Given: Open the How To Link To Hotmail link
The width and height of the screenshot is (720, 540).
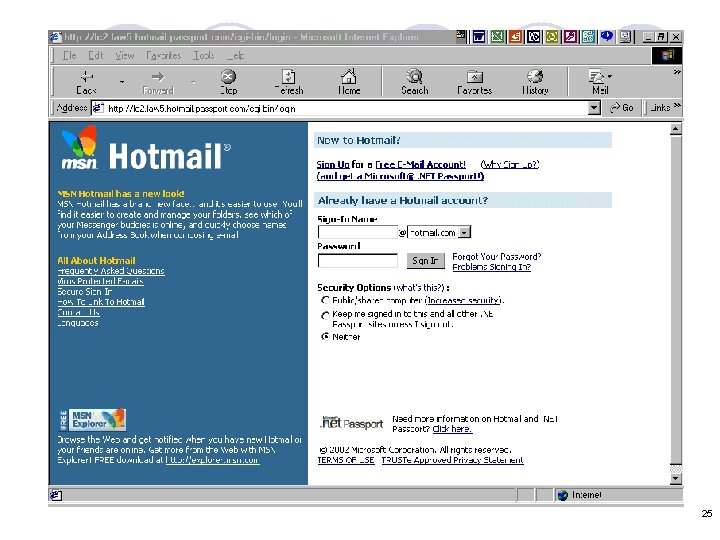Looking at the screenshot, I should pyautogui.click(x=101, y=302).
